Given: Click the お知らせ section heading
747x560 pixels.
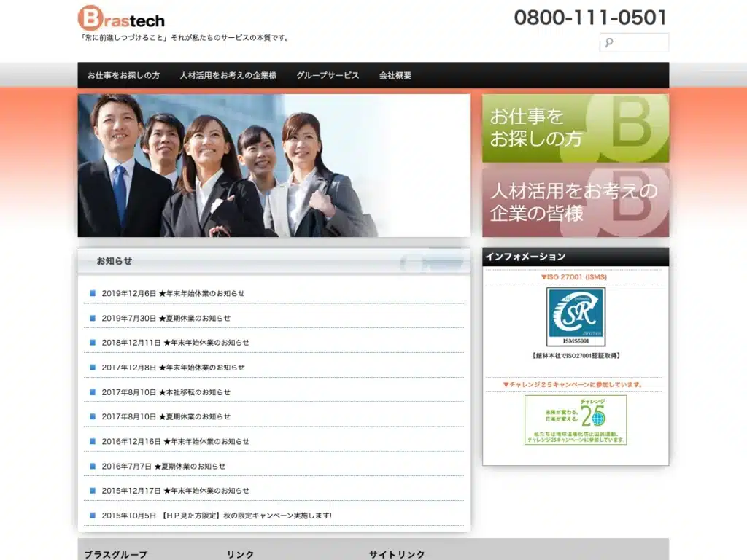Looking at the screenshot, I should (x=115, y=261).
